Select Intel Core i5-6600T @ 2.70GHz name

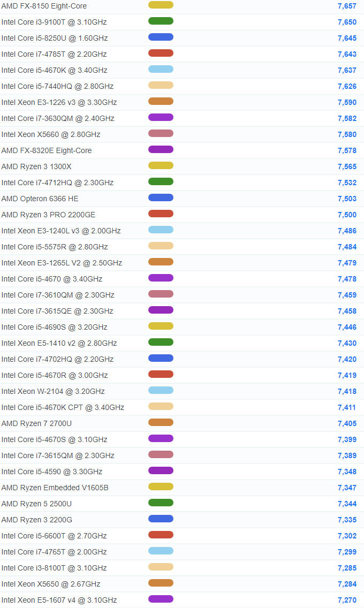click(54, 536)
